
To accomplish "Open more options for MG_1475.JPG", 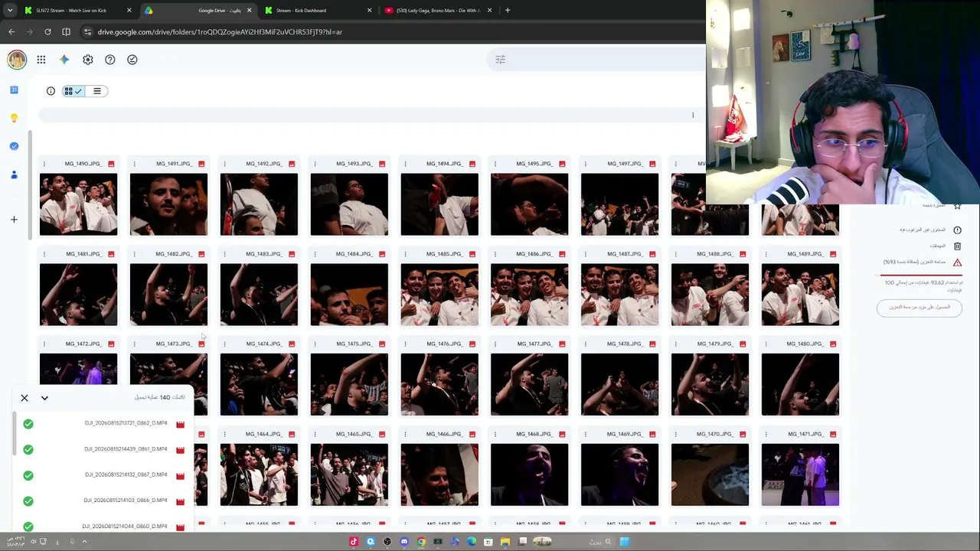I will coord(315,344).
